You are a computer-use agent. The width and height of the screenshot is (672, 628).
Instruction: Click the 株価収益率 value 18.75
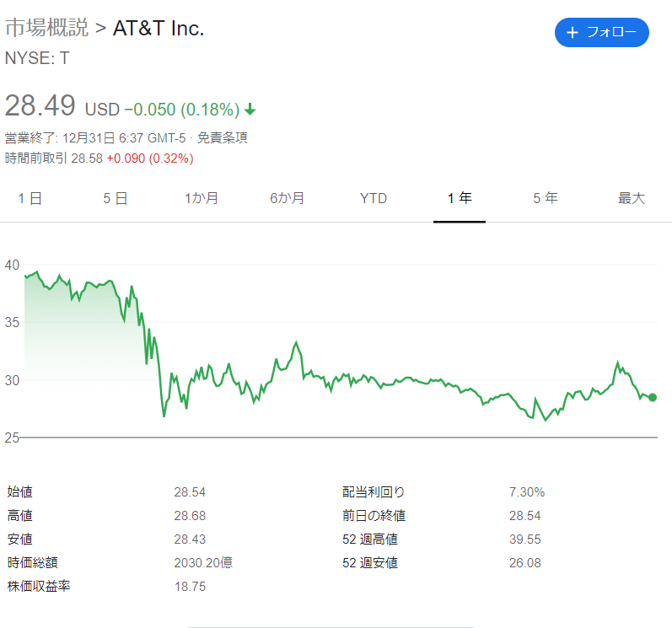190,586
